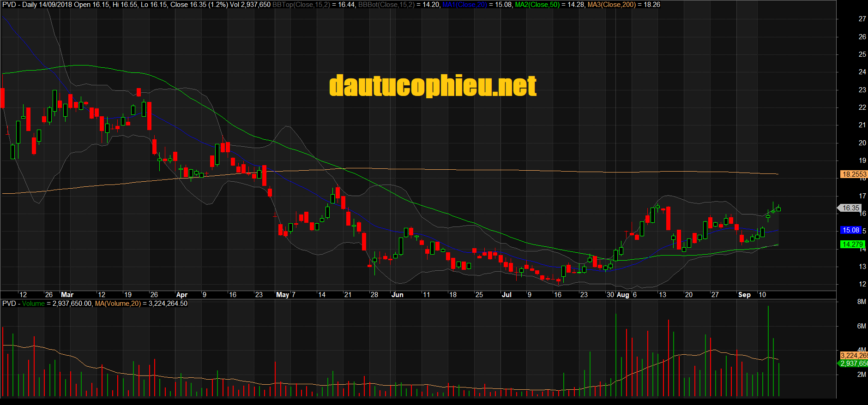The height and width of the screenshot is (405, 868).
Task: Click the orange 3,224,264 volume average tag
Action: tap(854, 356)
